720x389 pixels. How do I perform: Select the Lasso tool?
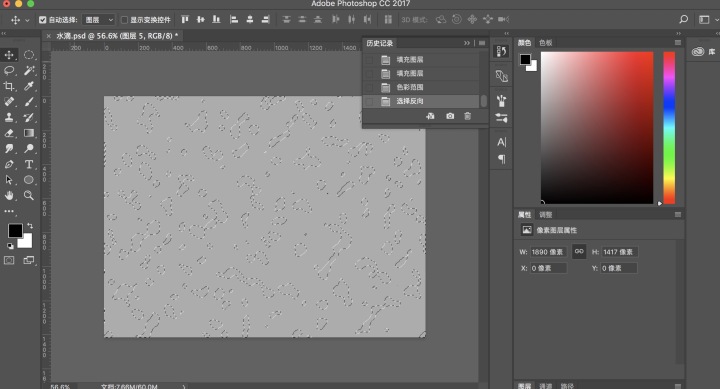[9, 70]
